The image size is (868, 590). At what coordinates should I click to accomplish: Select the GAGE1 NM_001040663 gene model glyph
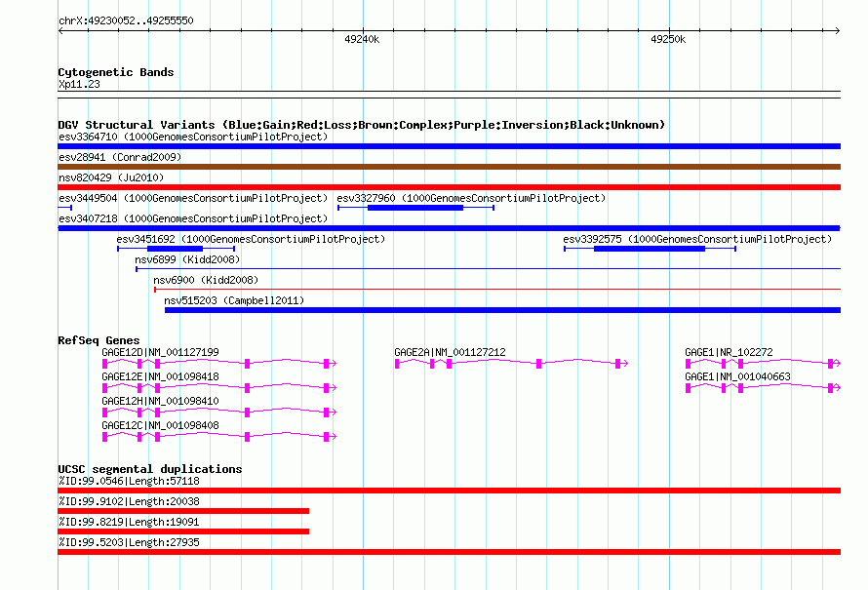click(764, 388)
